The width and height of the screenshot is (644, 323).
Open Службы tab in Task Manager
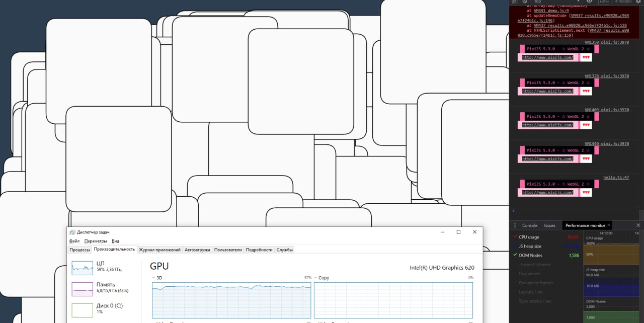(284, 250)
